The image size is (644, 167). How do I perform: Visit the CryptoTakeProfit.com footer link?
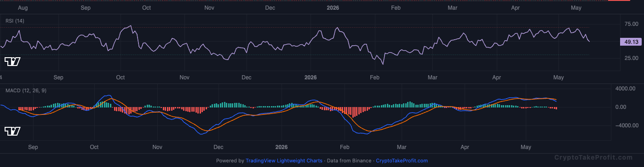pyautogui.click(x=402, y=161)
